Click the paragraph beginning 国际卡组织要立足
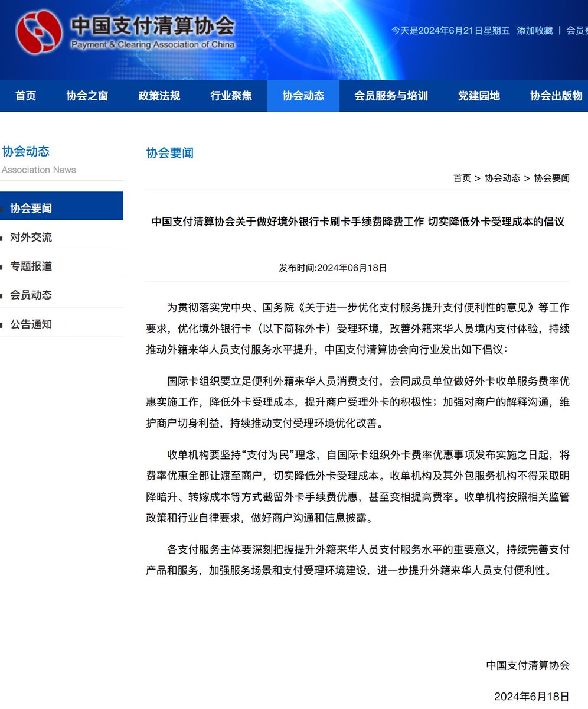Screen dimensions: 588x709 (358, 401)
